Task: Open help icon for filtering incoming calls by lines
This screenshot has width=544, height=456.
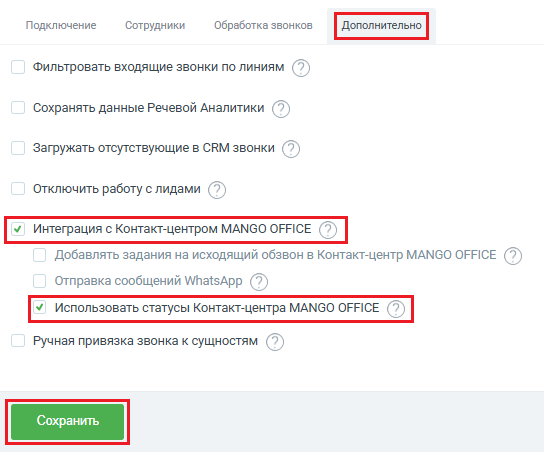Action: (x=300, y=68)
